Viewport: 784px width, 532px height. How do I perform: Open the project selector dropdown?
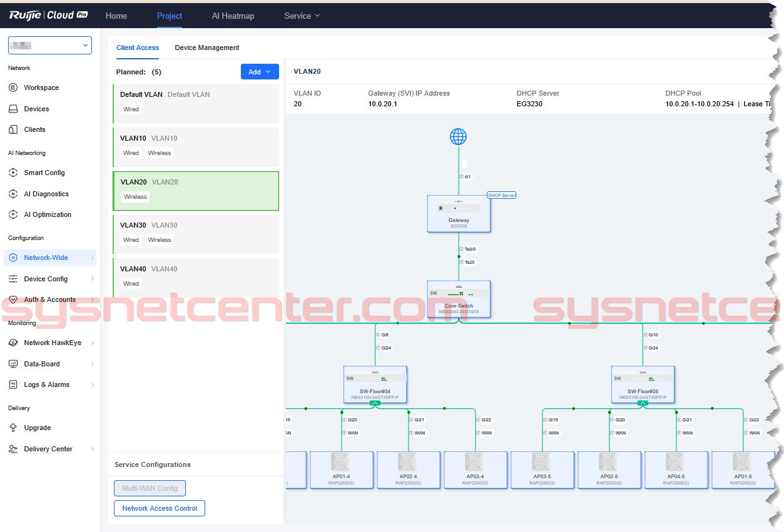[x=50, y=45]
